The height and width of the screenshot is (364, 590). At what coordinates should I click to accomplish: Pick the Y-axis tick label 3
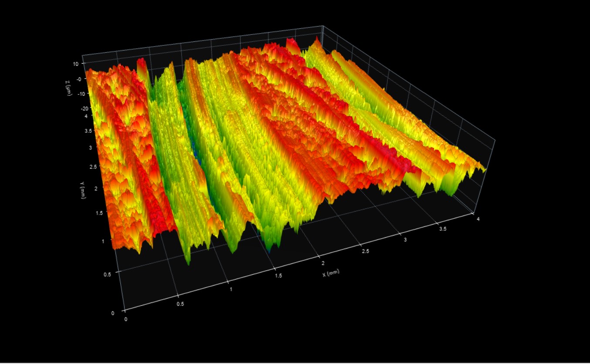click(91, 148)
